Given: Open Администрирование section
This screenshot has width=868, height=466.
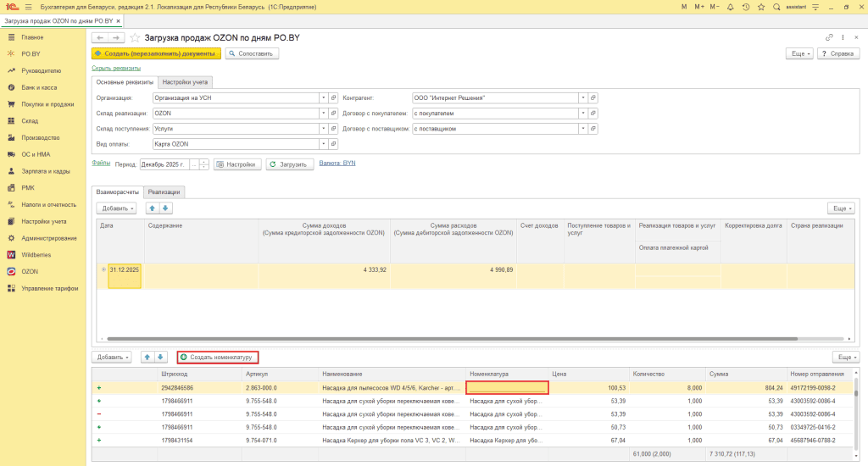Looking at the screenshot, I should pos(48,238).
